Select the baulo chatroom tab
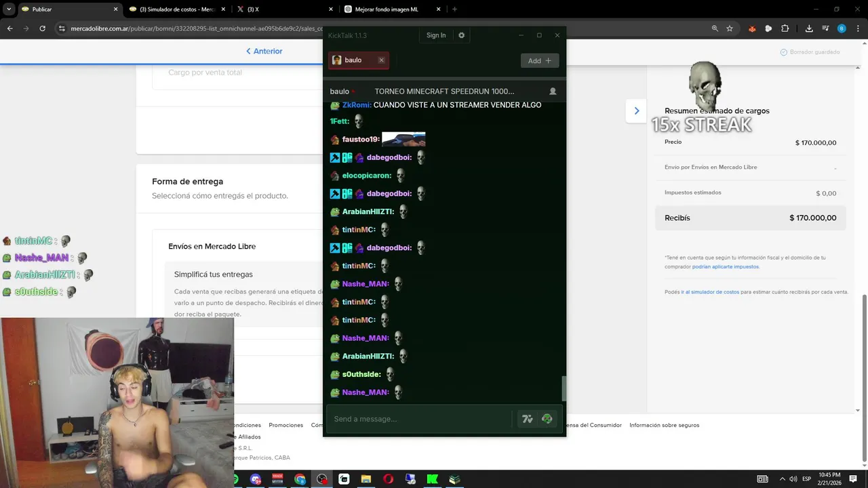This screenshot has width=868, height=488. pyautogui.click(x=359, y=60)
